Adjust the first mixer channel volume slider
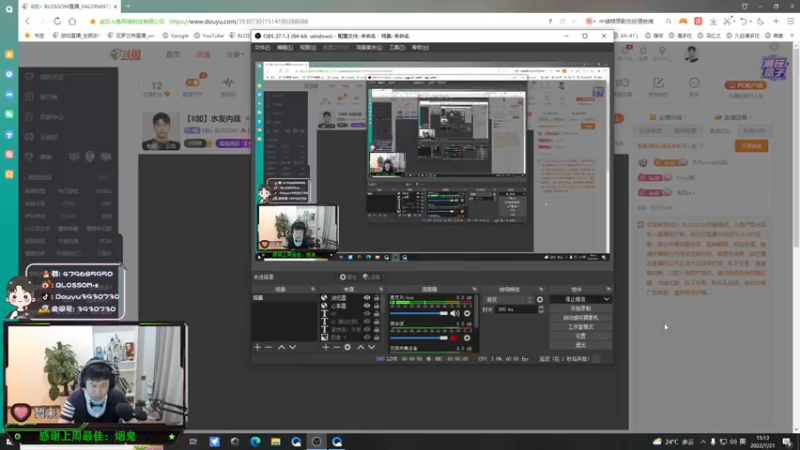The height and width of the screenshot is (450, 800). pyautogui.click(x=419, y=313)
